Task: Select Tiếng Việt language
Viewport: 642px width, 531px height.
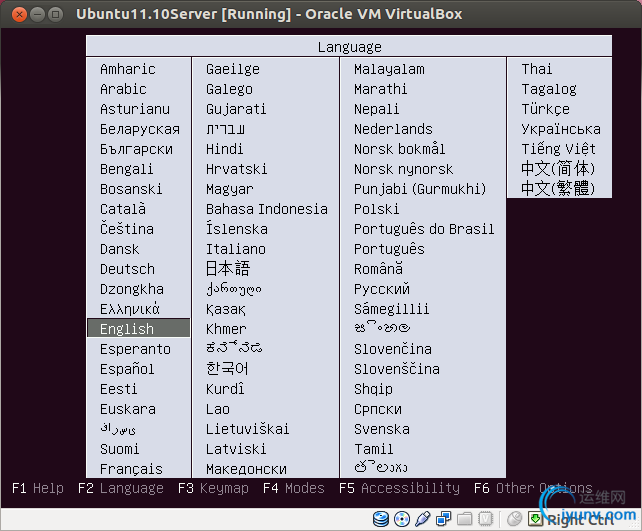Action: pos(558,149)
